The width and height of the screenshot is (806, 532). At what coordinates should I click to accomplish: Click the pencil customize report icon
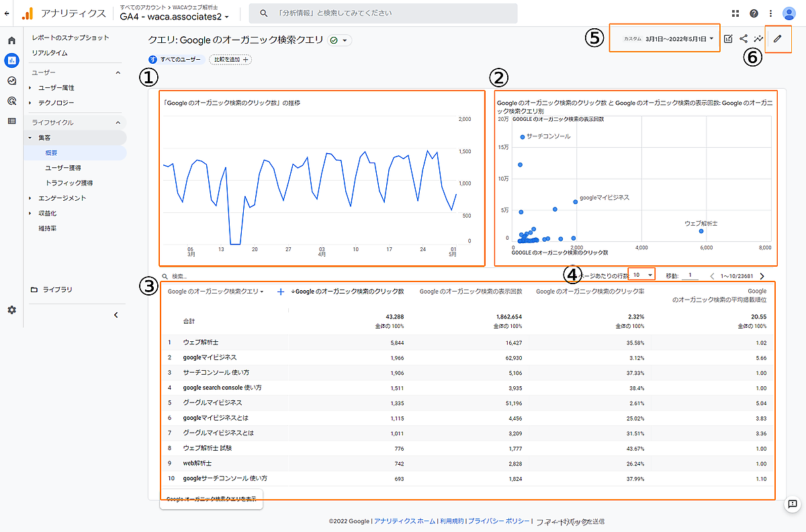tap(777, 39)
